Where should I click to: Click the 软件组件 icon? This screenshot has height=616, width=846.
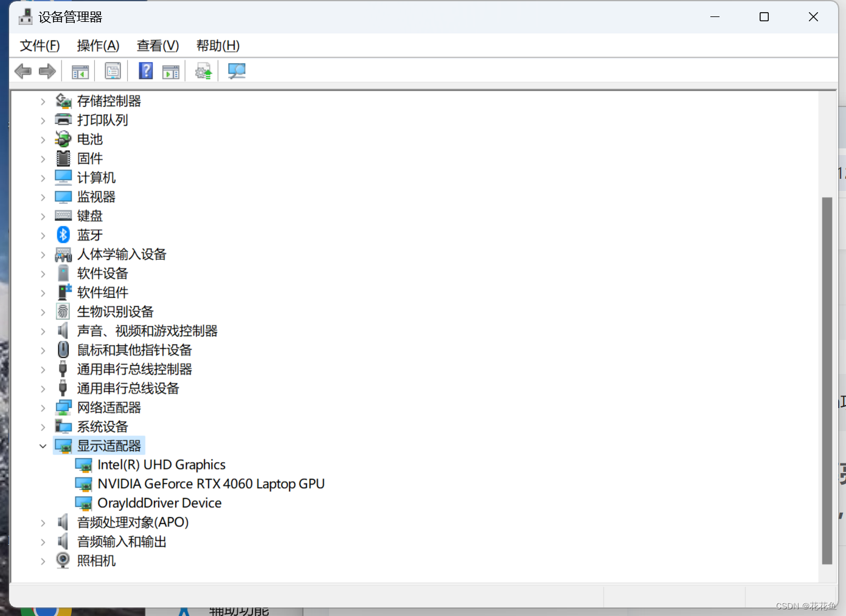pos(64,292)
